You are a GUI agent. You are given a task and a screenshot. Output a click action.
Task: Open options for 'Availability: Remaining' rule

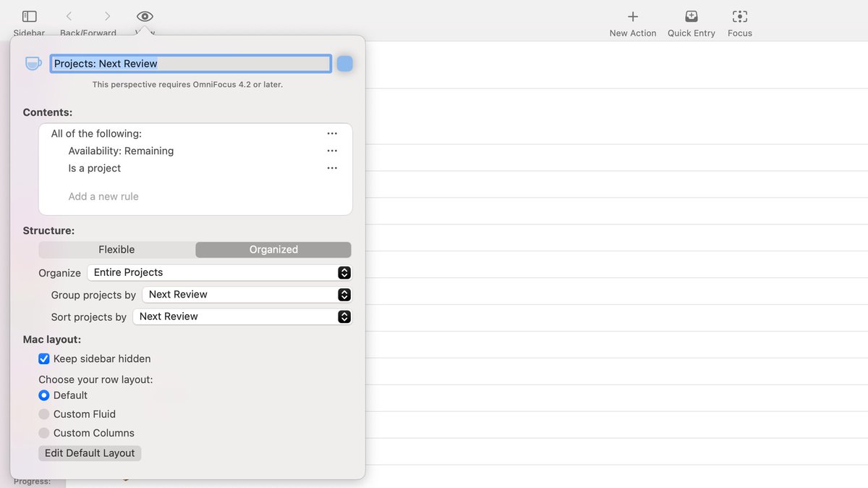[332, 151]
